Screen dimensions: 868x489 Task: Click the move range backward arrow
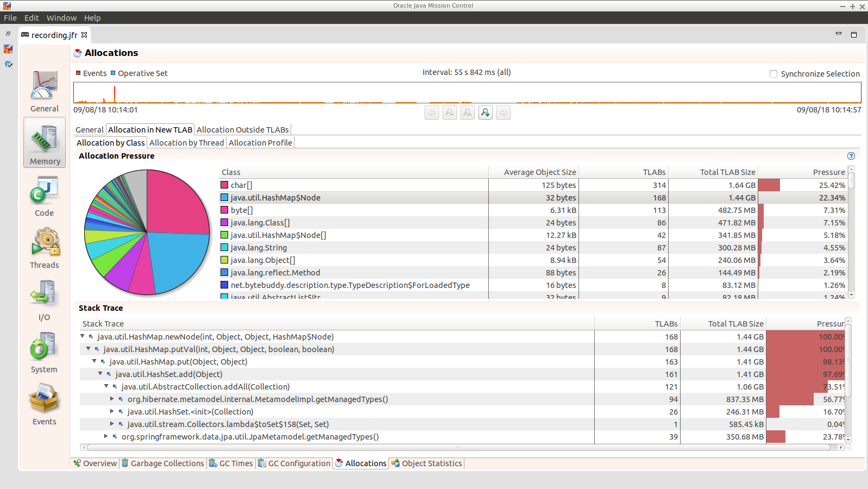click(432, 112)
